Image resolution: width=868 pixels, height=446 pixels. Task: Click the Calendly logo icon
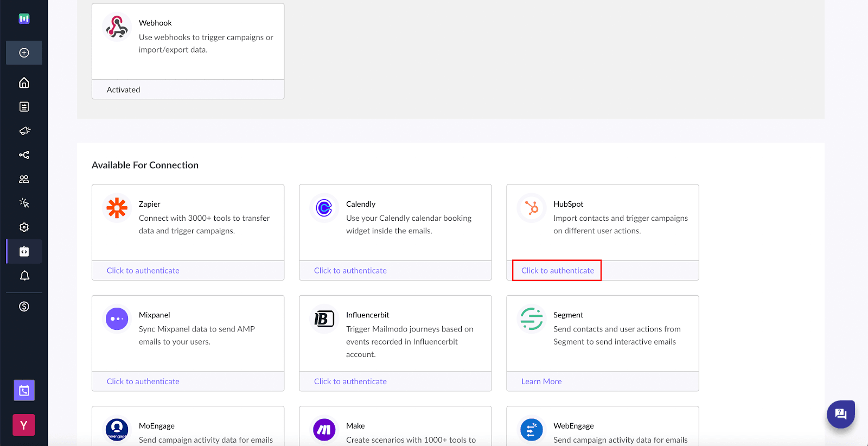pos(324,208)
